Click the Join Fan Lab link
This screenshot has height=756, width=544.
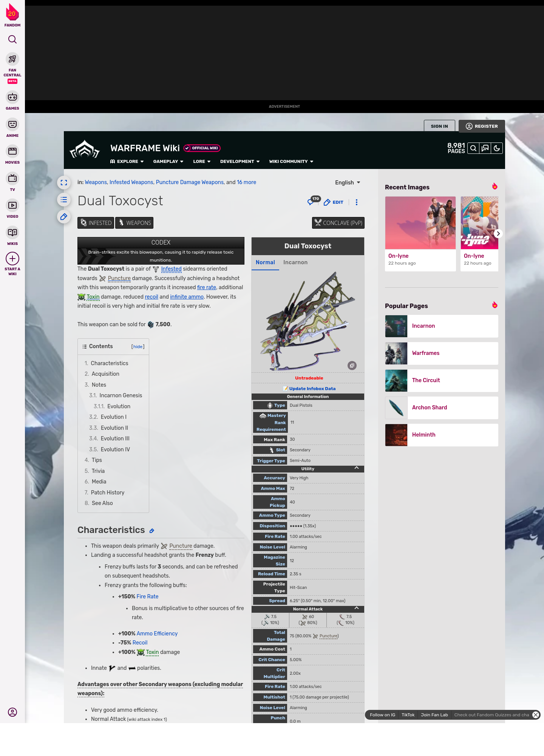click(434, 715)
